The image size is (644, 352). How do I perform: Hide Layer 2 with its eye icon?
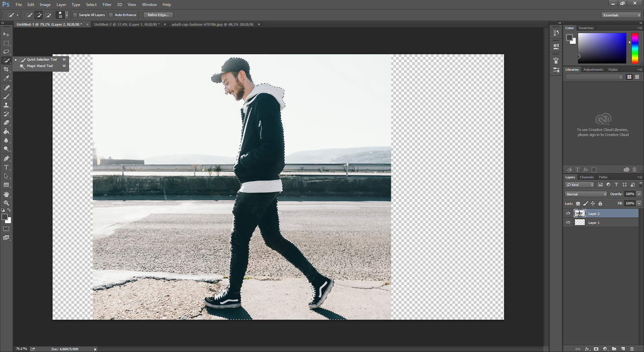(568, 214)
